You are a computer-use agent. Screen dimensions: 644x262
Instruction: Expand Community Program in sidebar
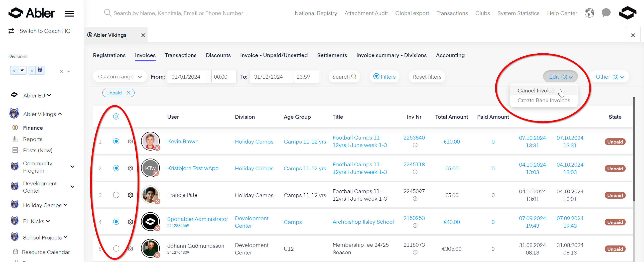(72, 167)
